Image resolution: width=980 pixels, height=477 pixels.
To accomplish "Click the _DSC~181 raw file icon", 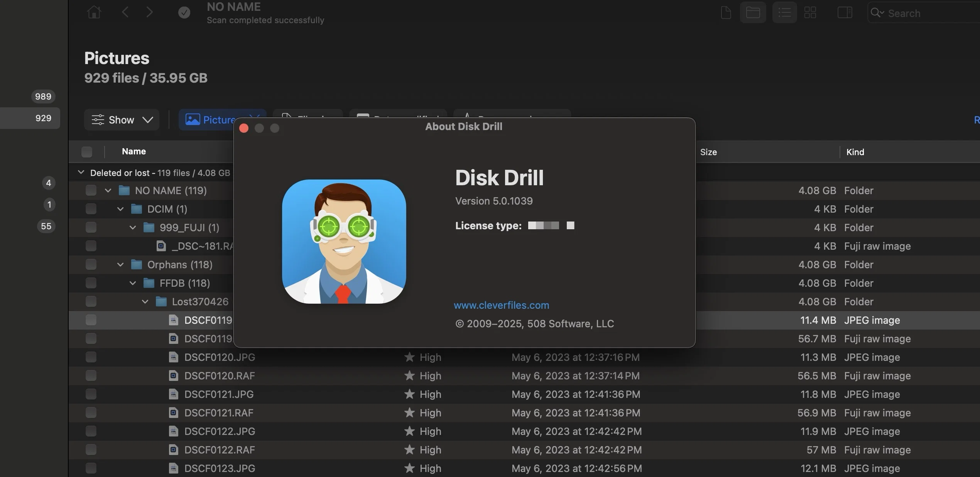I will [x=161, y=246].
